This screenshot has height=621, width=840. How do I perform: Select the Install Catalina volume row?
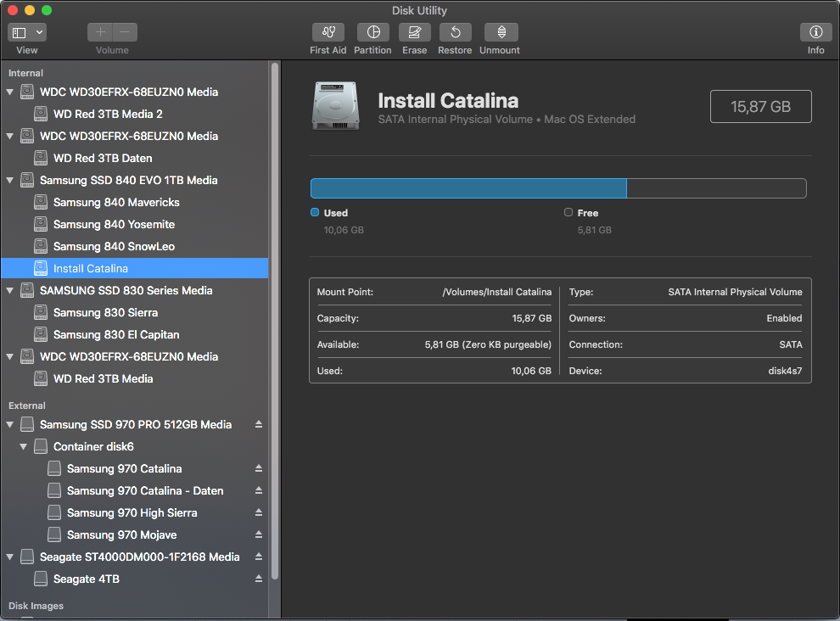click(134, 268)
